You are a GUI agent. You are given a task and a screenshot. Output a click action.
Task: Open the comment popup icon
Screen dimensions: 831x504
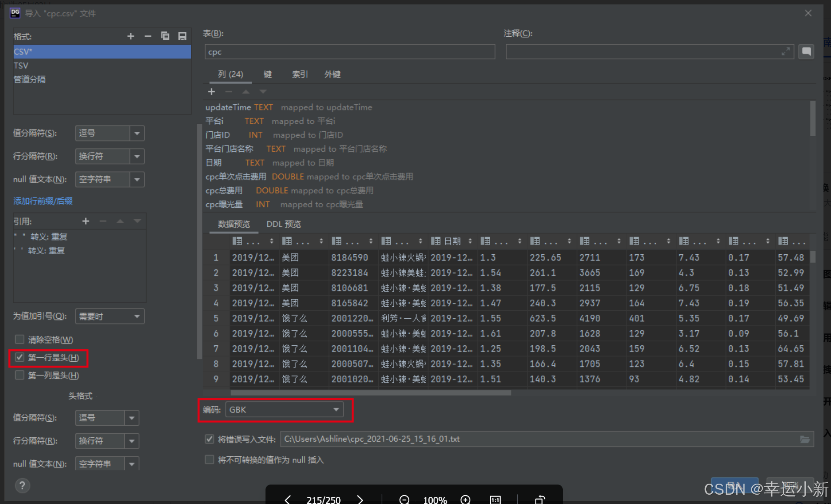[x=806, y=52]
